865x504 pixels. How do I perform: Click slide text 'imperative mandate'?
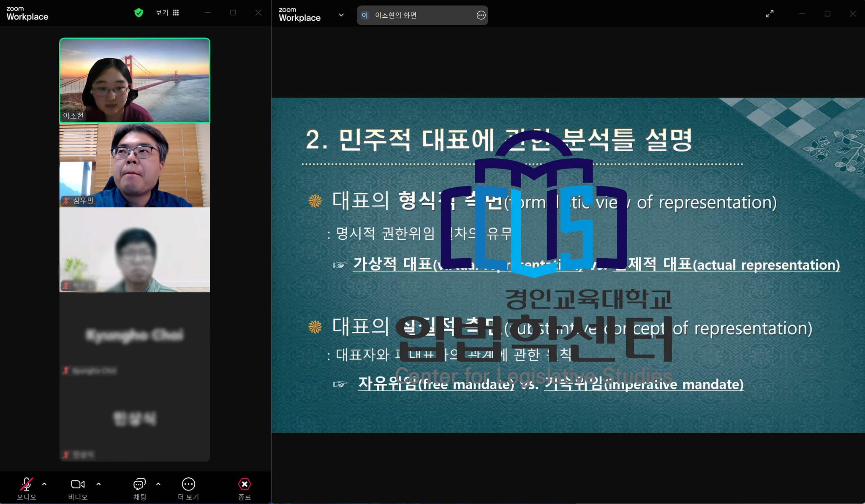(x=674, y=385)
